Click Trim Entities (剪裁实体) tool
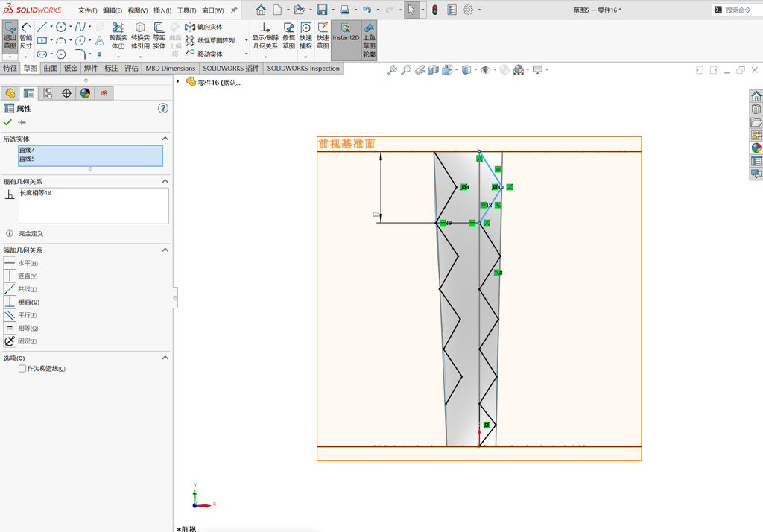 click(118, 36)
